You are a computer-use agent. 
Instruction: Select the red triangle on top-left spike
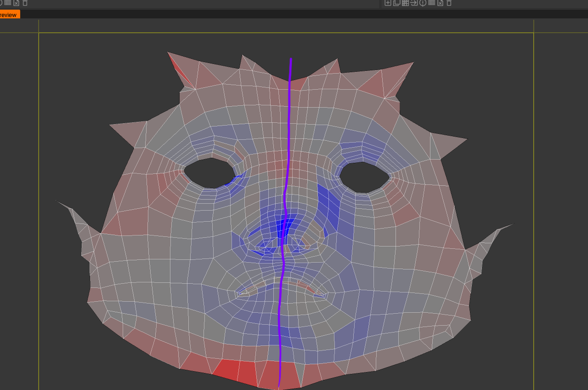(178, 69)
